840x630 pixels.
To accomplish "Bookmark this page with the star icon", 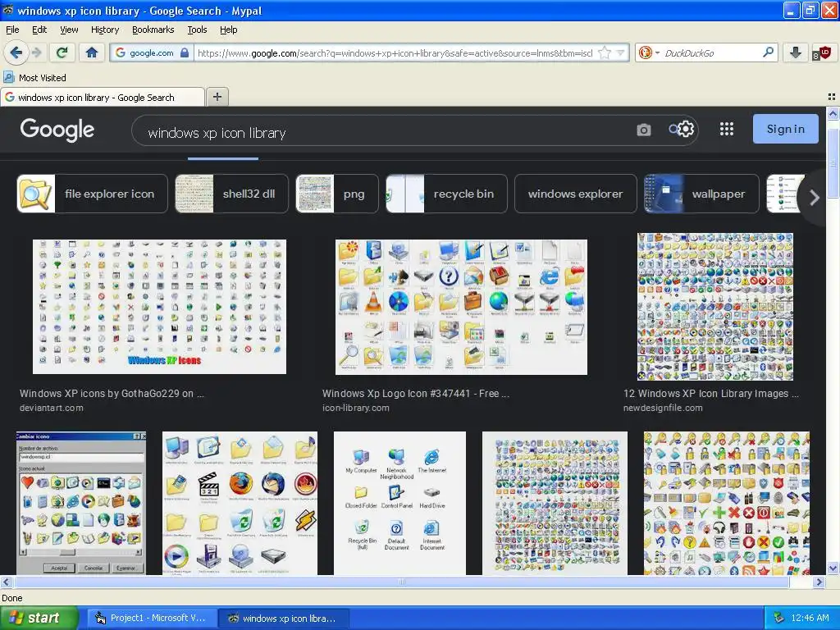I will (x=605, y=52).
